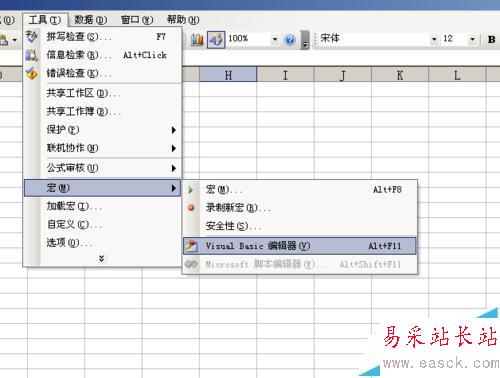Open 宏(M)... Alt+F8 in submenu
Screen dimensions: 500x378
[x=300, y=190]
